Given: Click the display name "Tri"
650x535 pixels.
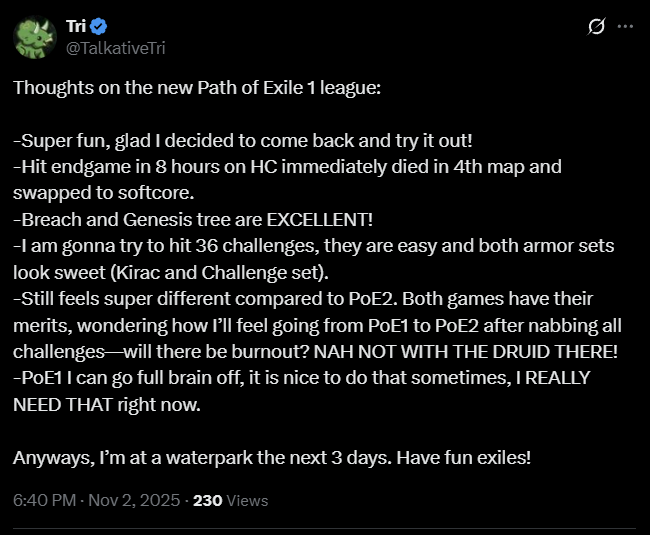Looking at the screenshot, I should click(78, 27).
